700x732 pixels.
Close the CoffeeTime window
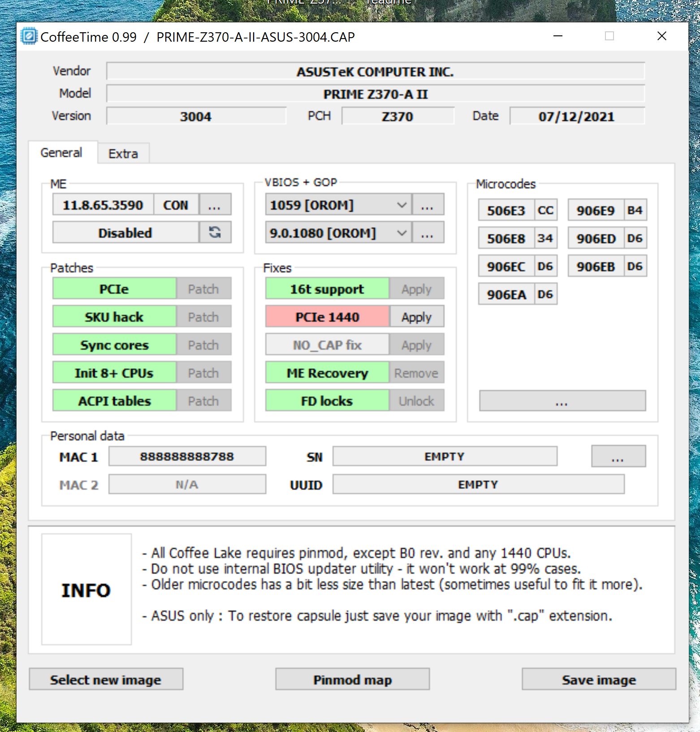(662, 36)
